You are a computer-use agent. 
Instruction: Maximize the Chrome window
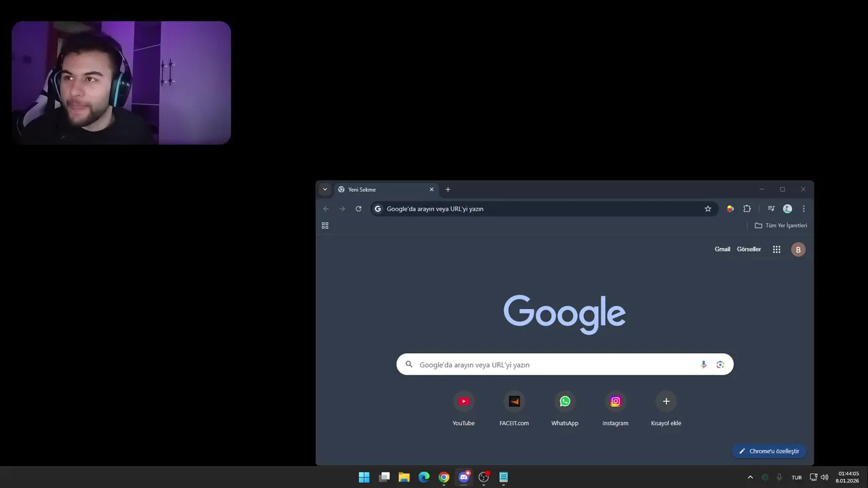click(783, 190)
